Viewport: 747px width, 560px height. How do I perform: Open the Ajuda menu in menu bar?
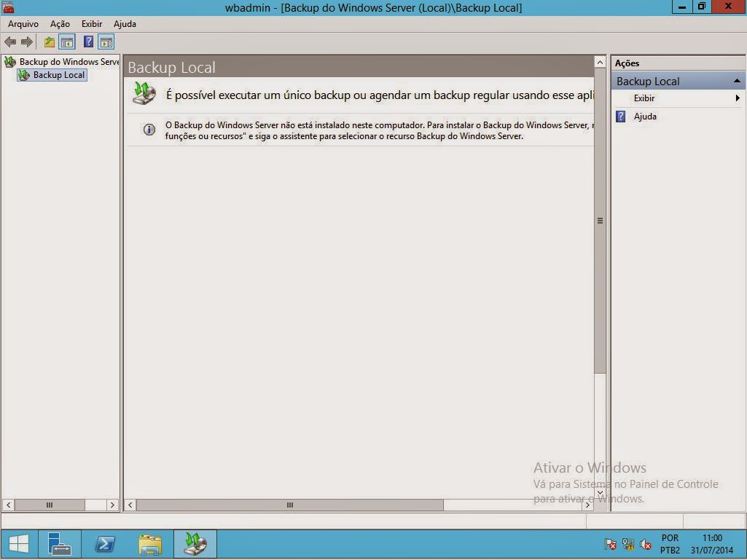click(x=125, y=24)
